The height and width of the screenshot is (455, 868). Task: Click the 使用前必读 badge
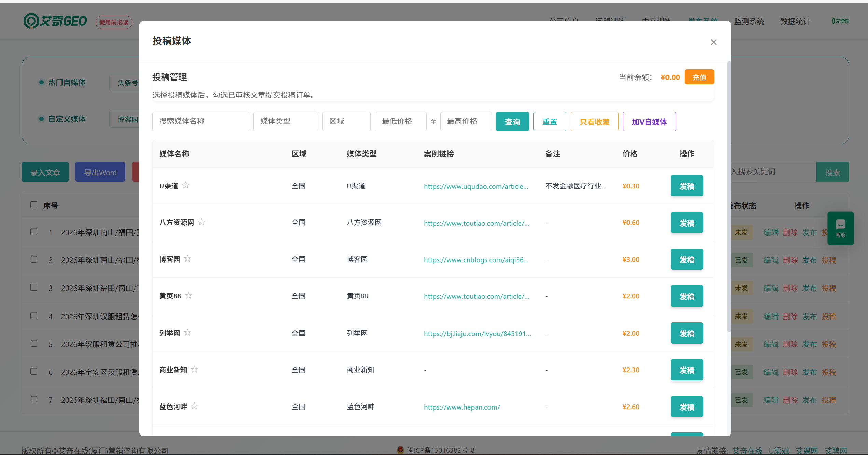point(114,22)
